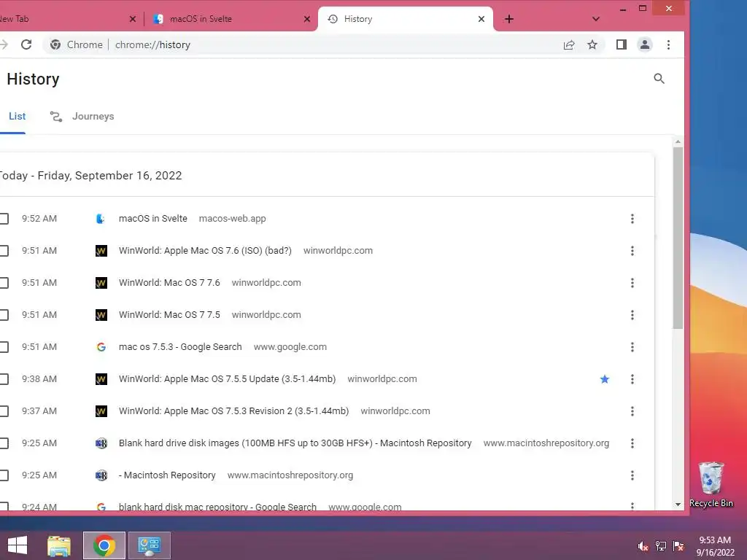747x560 pixels.
Task: Tick checkbox for macOS in Svelte entry
Action: [x=4, y=219]
